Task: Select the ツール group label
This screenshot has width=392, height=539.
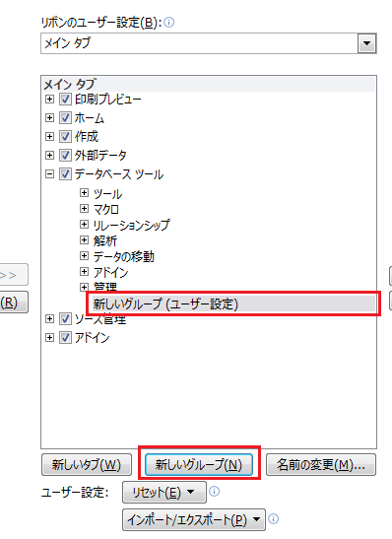Action: pyautogui.click(x=107, y=193)
